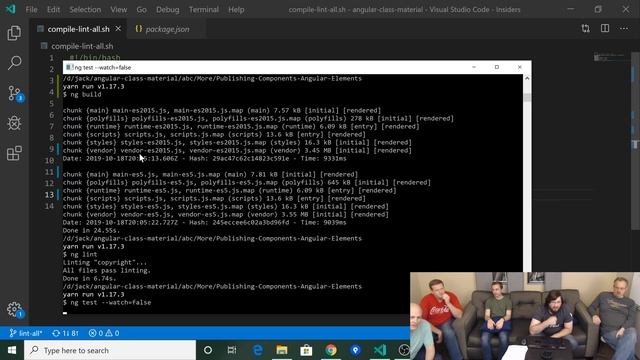Click line number 10 in the editor

[49, 160]
